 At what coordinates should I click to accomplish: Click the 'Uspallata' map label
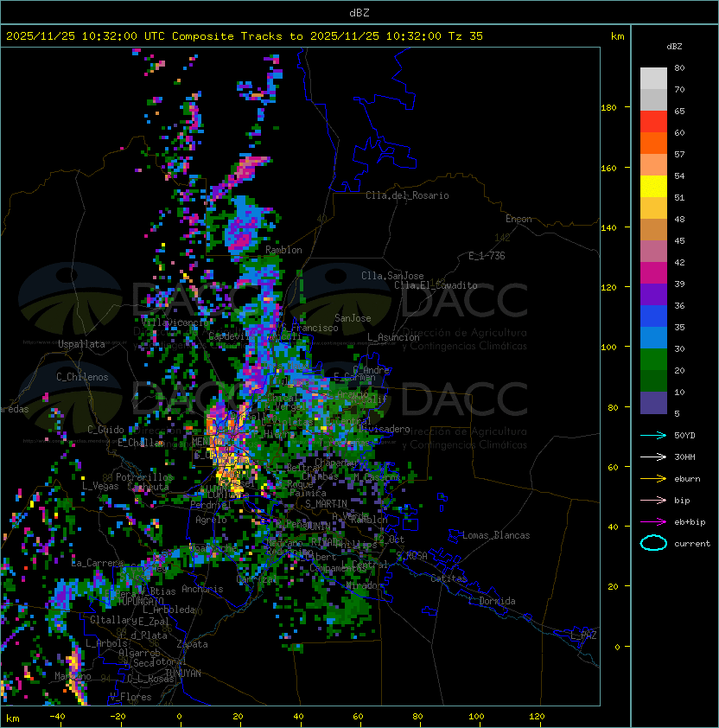[x=81, y=344]
